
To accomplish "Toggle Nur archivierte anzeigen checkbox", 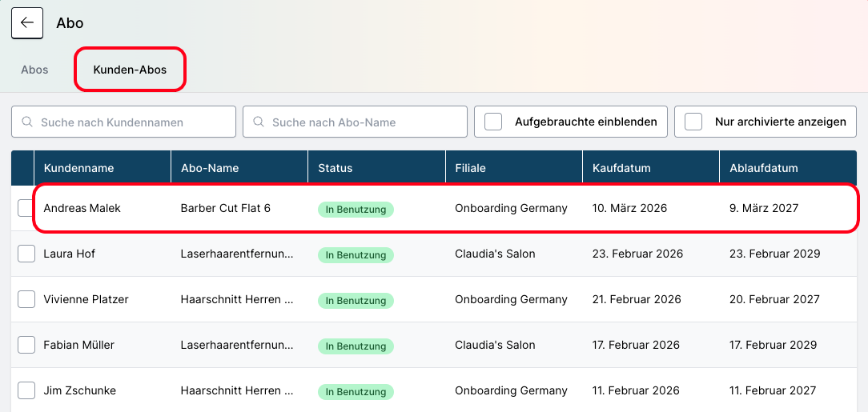I will [x=694, y=122].
